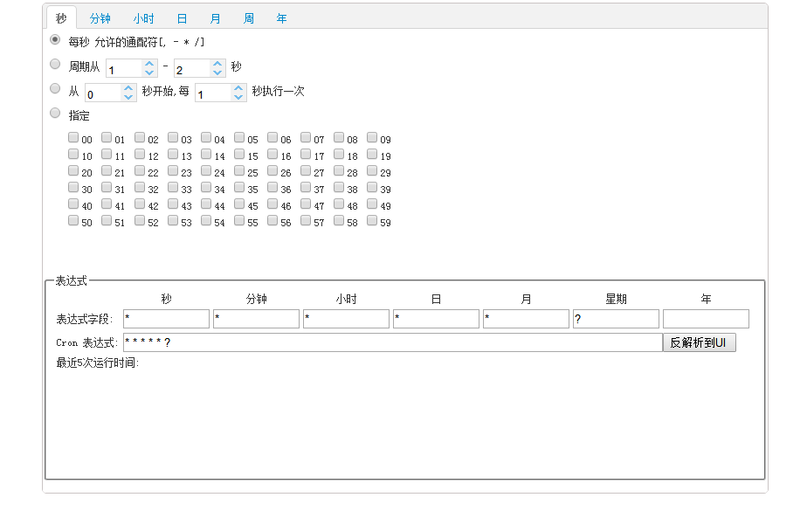Open the 周 tab

tap(249, 18)
